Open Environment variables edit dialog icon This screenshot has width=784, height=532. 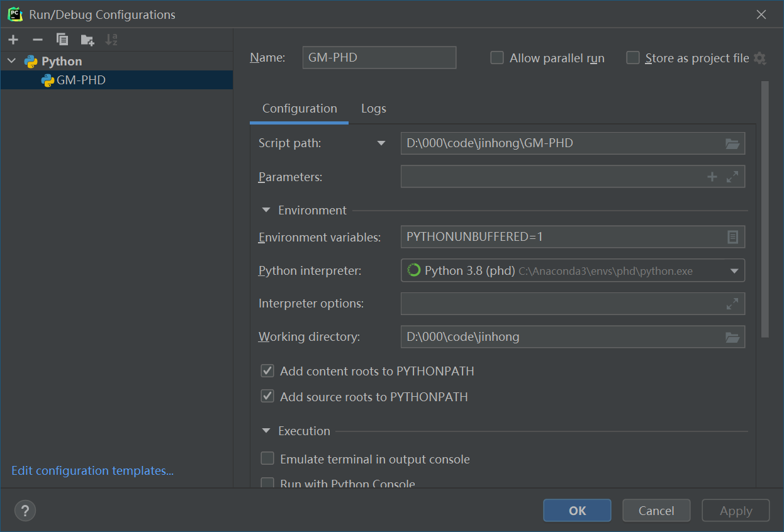(x=732, y=237)
